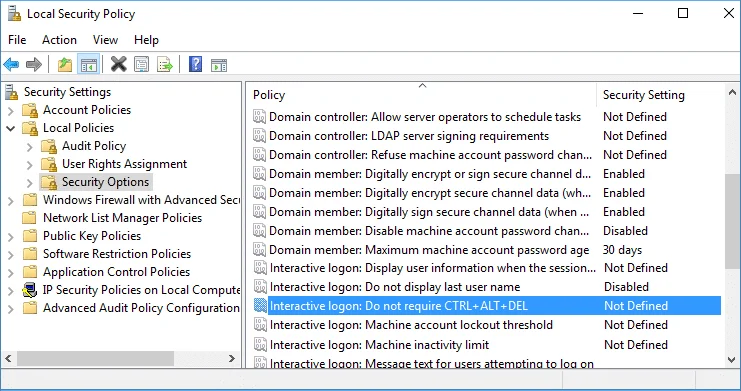Collapse the Local Policies node
Screen dimensions: 741x391
click(x=11, y=128)
